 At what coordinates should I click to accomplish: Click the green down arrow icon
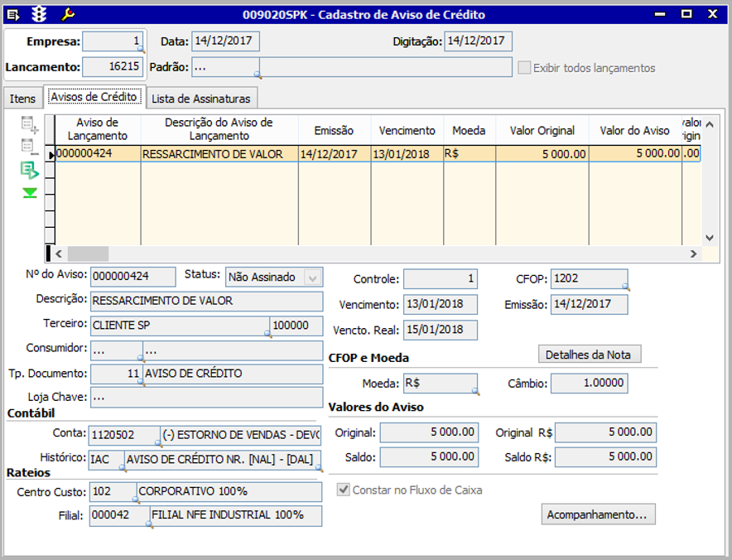point(30,193)
